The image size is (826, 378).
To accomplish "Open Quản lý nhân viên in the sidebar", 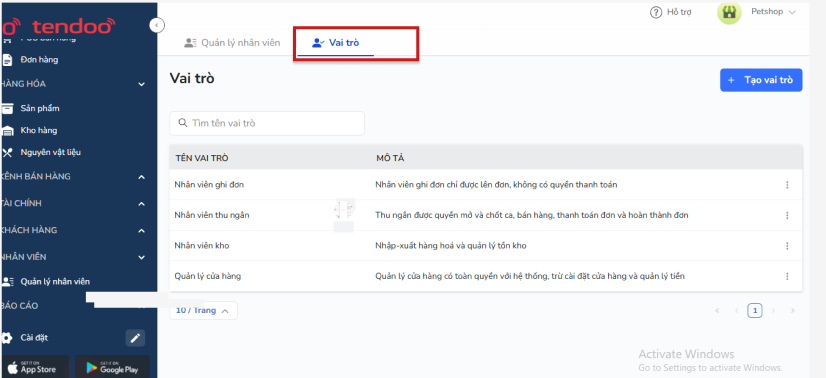I will [55, 282].
